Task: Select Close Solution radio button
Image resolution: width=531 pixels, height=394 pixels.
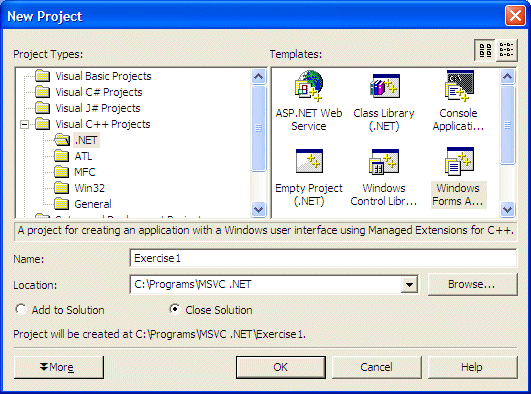Action: coord(175,309)
